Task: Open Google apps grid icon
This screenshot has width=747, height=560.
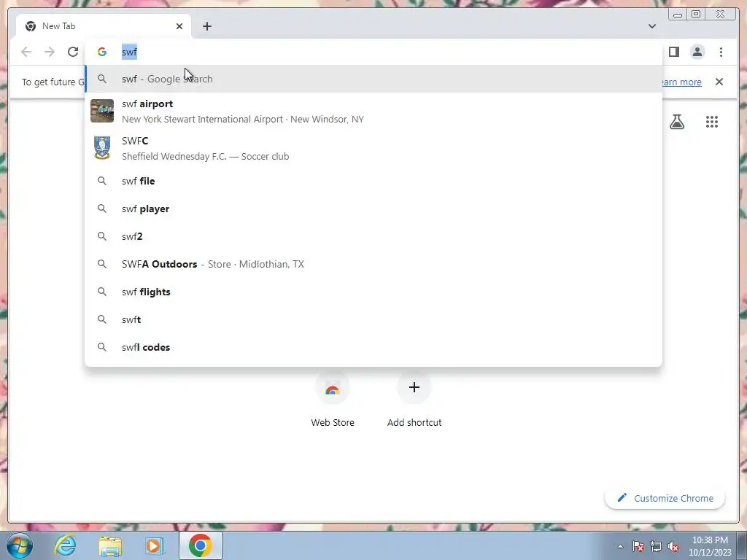Action: pos(712,122)
